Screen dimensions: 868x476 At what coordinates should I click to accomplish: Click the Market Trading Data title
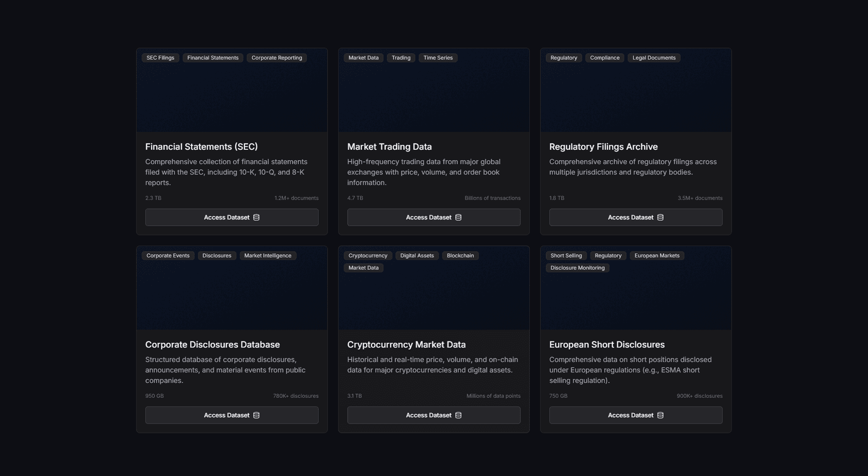(389, 147)
